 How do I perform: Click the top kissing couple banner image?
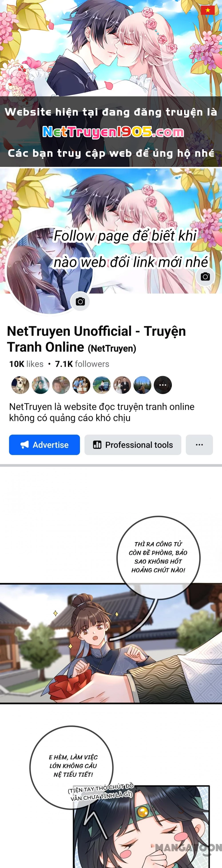click(x=111, y=48)
